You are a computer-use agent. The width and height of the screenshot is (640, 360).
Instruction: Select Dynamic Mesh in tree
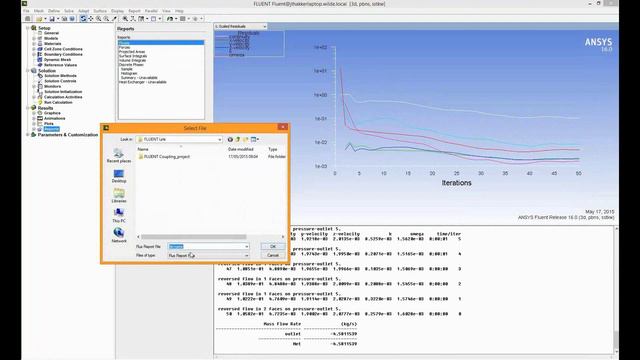[58, 60]
